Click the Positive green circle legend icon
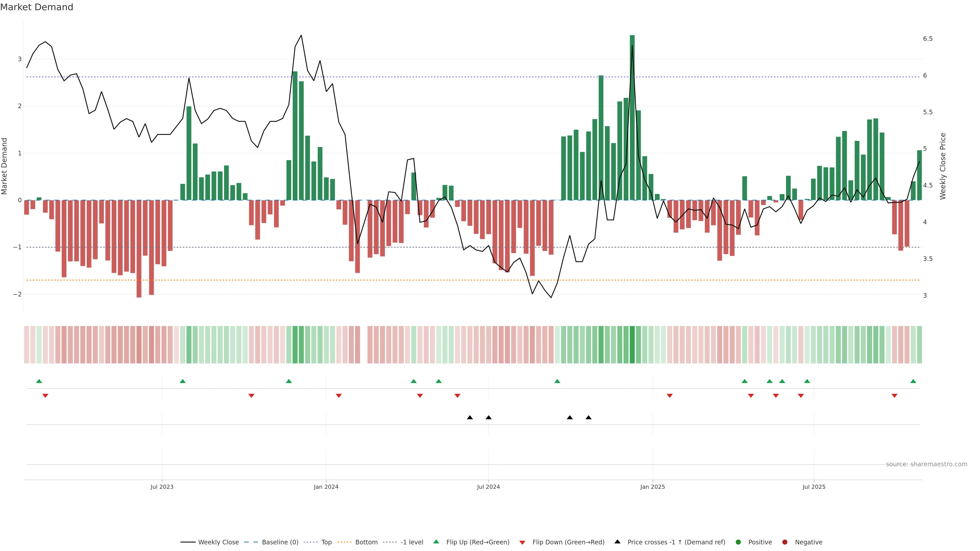The height and width of the screenshot is (551, 980). (738, 542)
